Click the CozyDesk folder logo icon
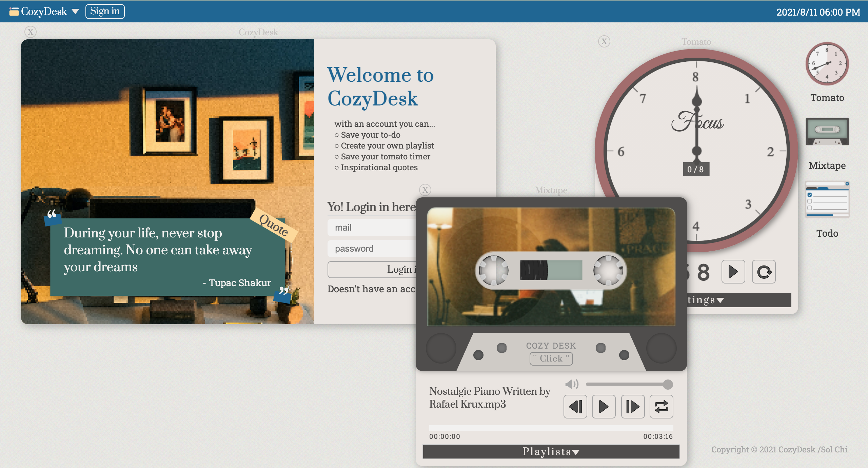868x468 pixels. pos(14,12)
